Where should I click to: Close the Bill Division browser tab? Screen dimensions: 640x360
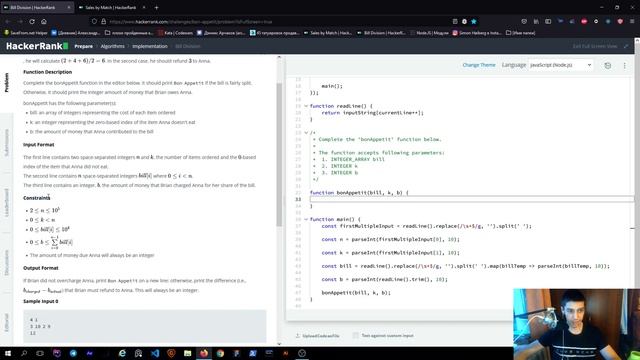point(69,7)
